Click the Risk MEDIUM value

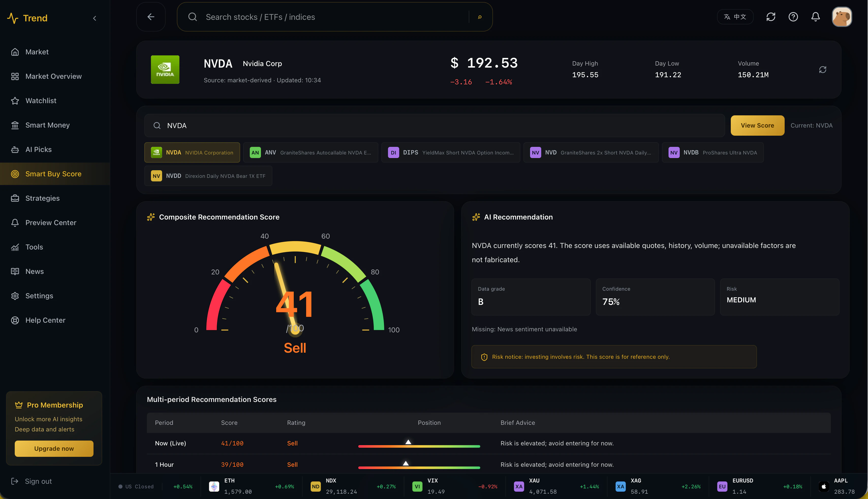741,300
